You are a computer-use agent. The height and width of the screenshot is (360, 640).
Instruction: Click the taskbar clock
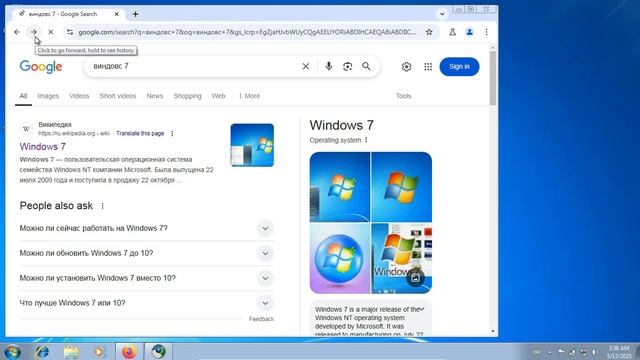tap(619, 352)
